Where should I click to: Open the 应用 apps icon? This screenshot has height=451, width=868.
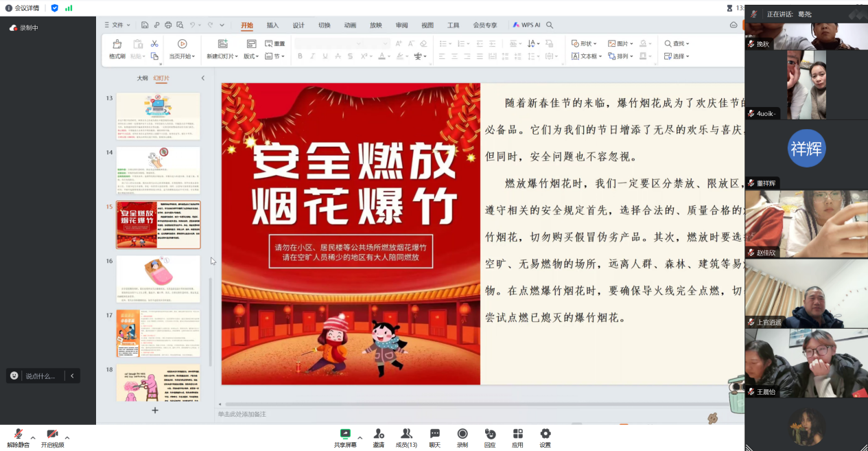tap(517, 434)
